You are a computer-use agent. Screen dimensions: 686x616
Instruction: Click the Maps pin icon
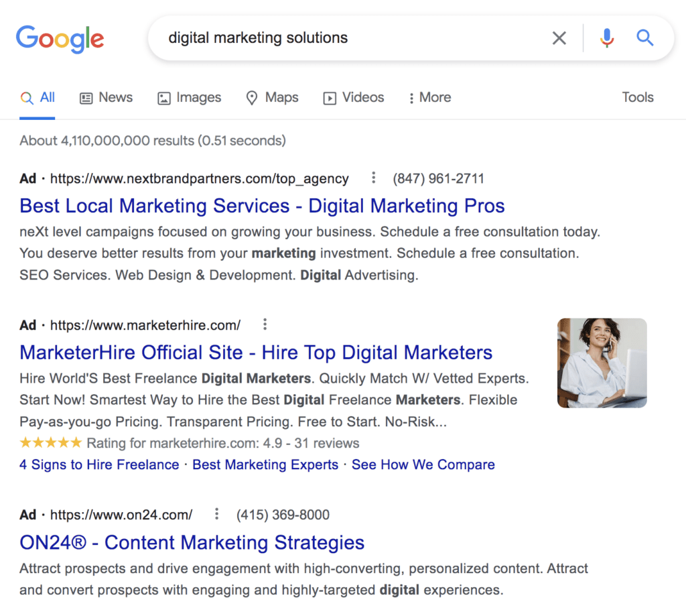[251, 98]
